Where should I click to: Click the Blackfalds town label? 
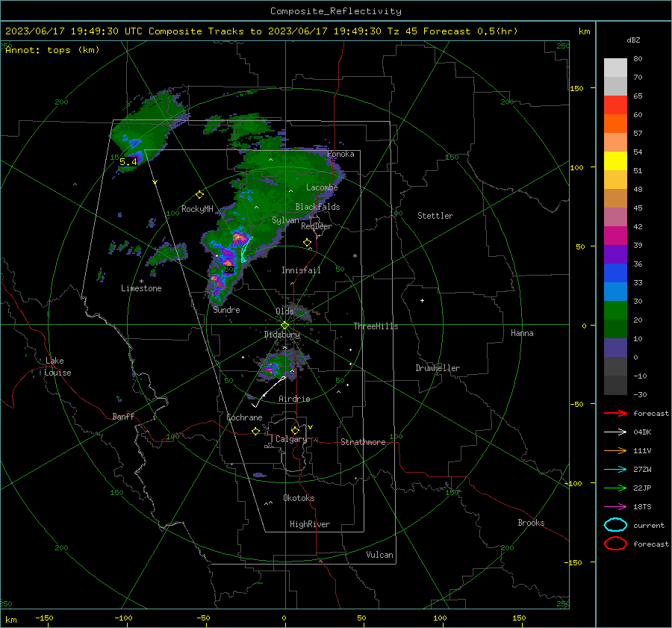point(317,207)
